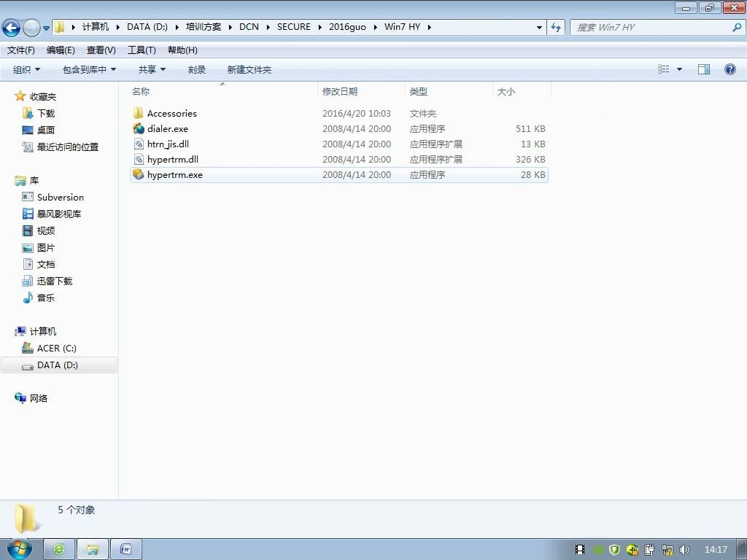Click the file date 2016/4/20 10:03
The image size is (747, 560).
356,113
